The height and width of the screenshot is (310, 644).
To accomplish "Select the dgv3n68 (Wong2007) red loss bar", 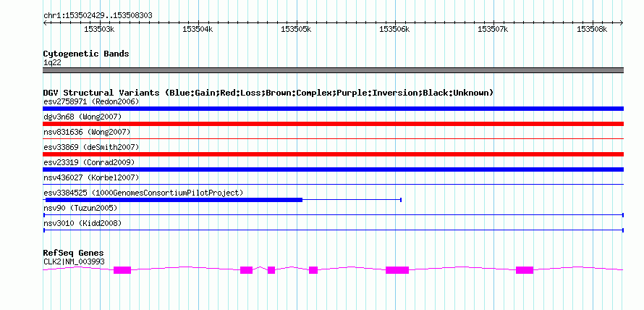I will [x=333, y=124].
